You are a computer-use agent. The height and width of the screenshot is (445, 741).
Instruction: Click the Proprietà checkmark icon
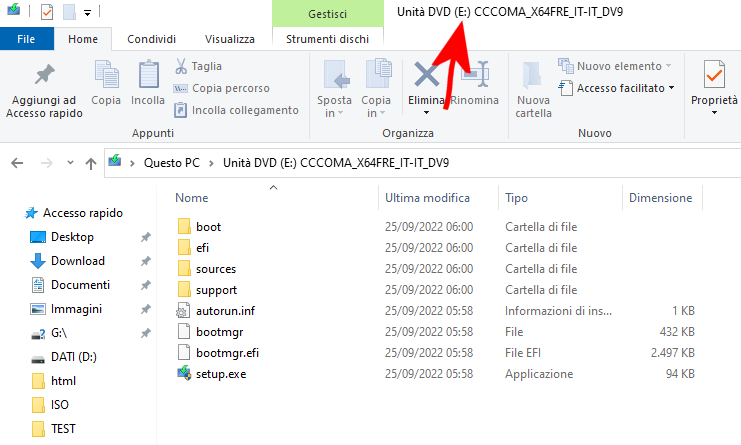click(714, 74)
